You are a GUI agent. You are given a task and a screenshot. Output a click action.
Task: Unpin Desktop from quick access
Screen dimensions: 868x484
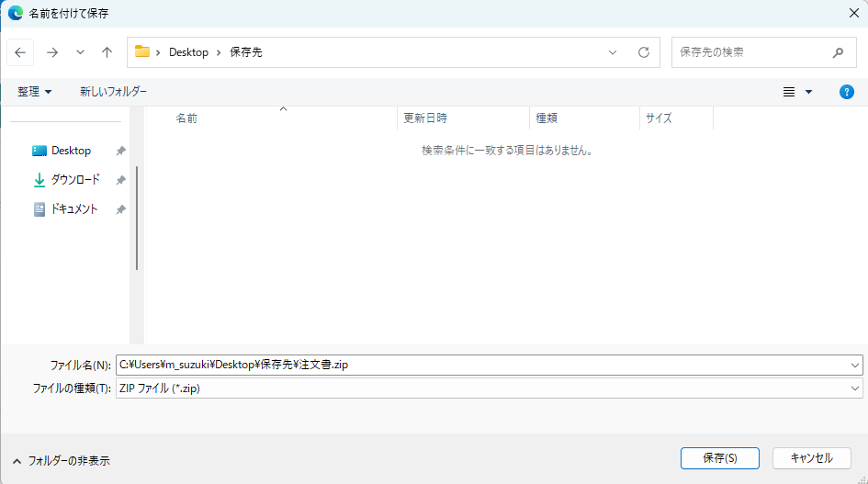click(x=120, y=151)
